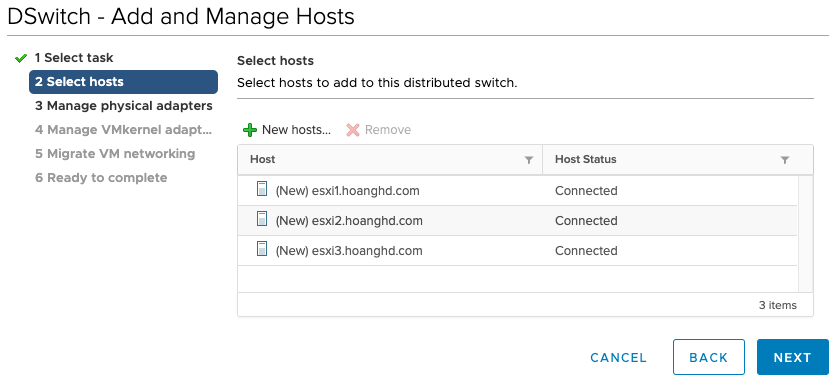
Task: Open the Host Status column filter icon
Action: (x=784, y=160)
